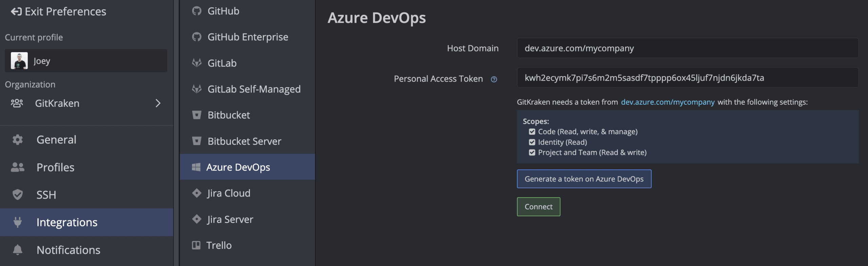Image resolution: width=868 pixels, height=266 pixels.
Task: Click the SSH shield icon
Action: (x=18, y=195)
